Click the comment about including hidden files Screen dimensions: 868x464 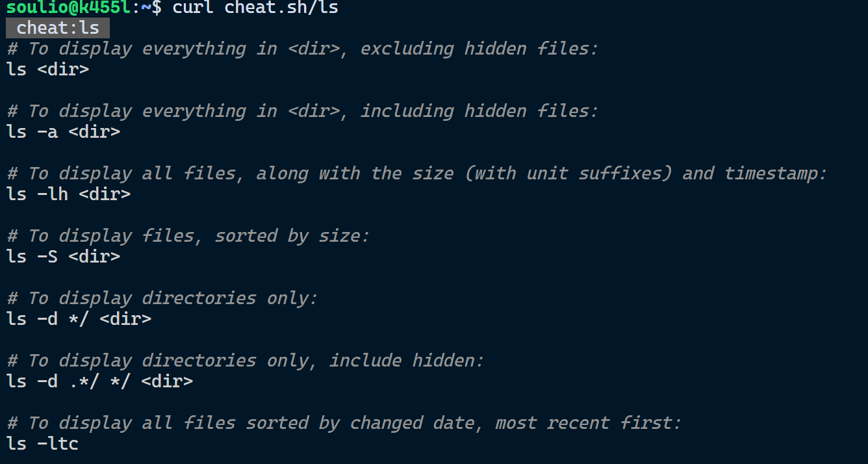[303, 111]
